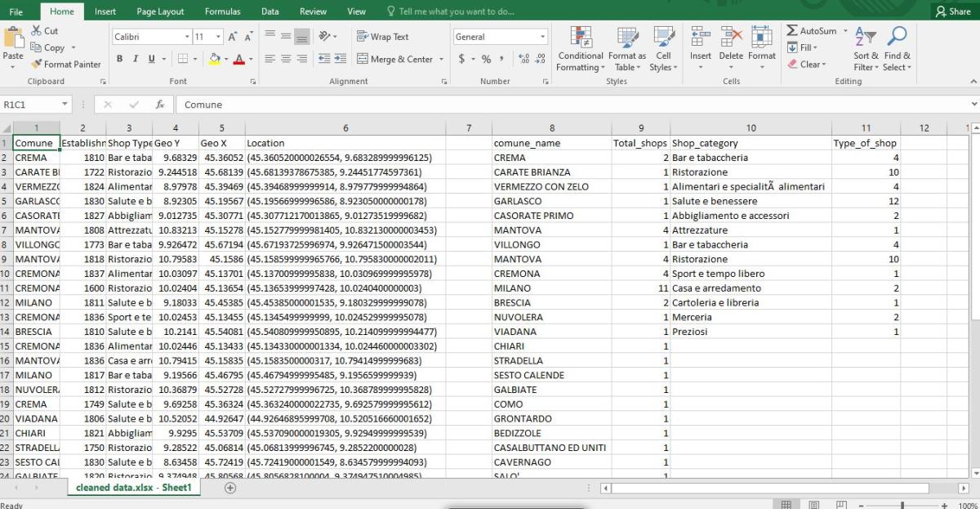Expand the Name Box dropdown arrow
The height and width of the screenshot is (509, 980).
click(65, 105)
